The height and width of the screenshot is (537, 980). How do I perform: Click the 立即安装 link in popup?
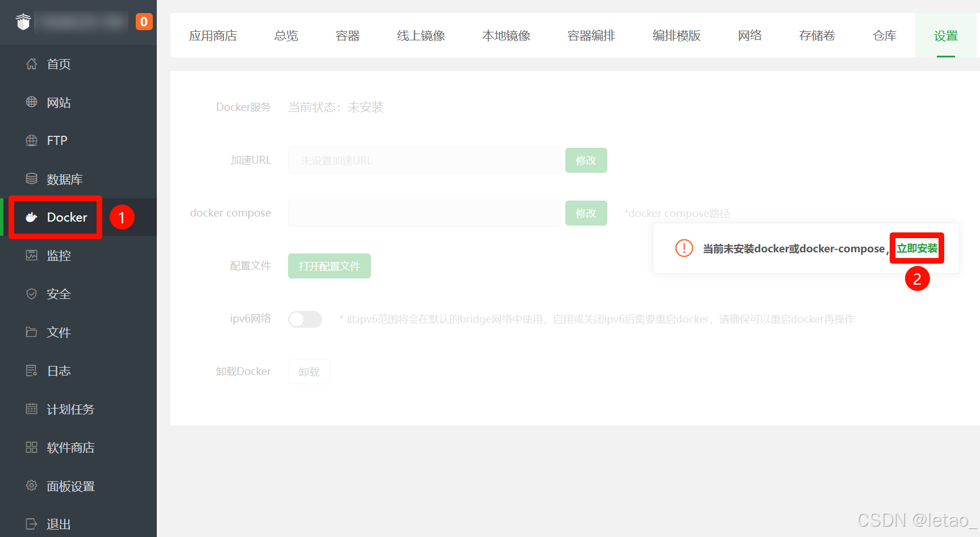click(917, 248)
